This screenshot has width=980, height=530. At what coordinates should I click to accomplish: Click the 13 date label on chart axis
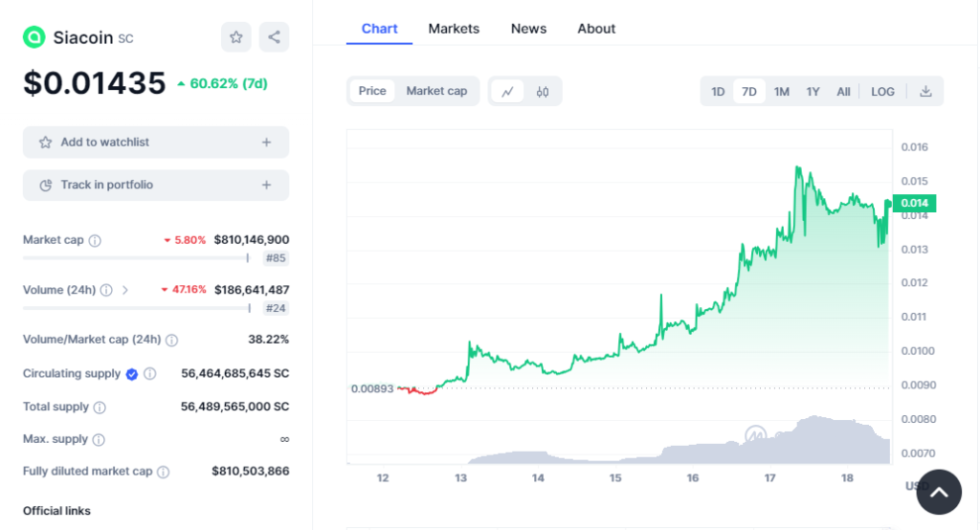460,478
